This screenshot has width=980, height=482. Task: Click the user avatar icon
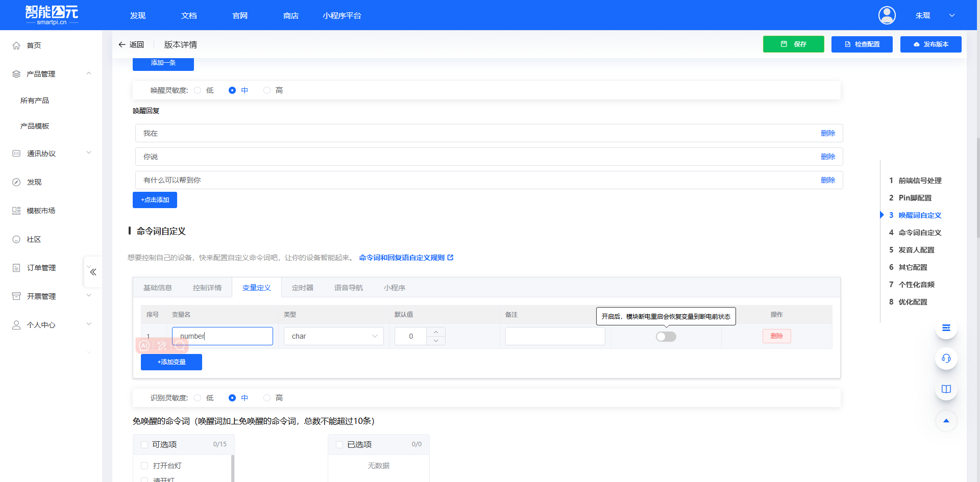[x=887, y=15]
